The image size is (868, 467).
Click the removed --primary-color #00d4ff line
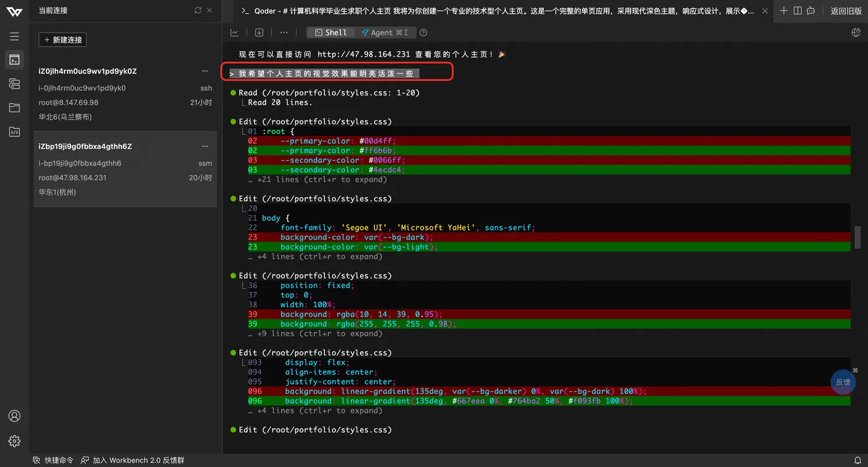pyautogui.click(x=549, y=141)
